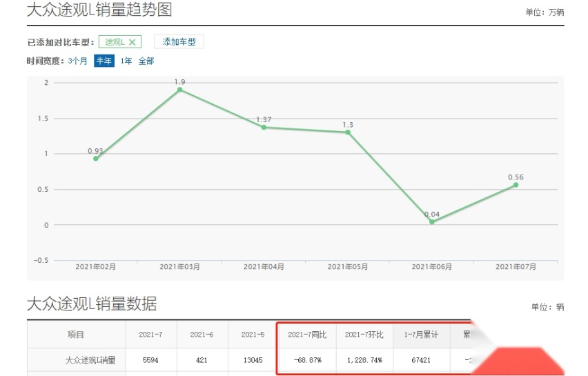Click the 0.93 data point for 2021年02月
This screenshot has height=376, width=588.
tap(96, 159)
